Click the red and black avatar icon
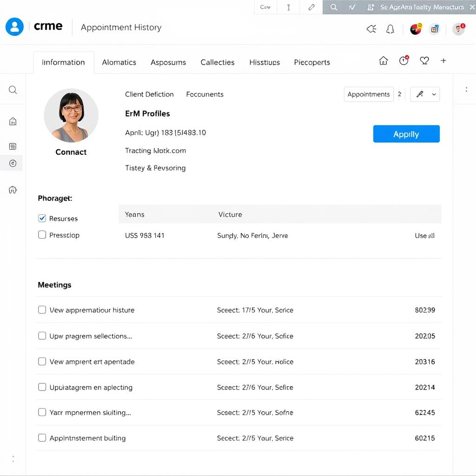Image resolution: width=476 pixels, height=476 pixels. coord(416,29)
